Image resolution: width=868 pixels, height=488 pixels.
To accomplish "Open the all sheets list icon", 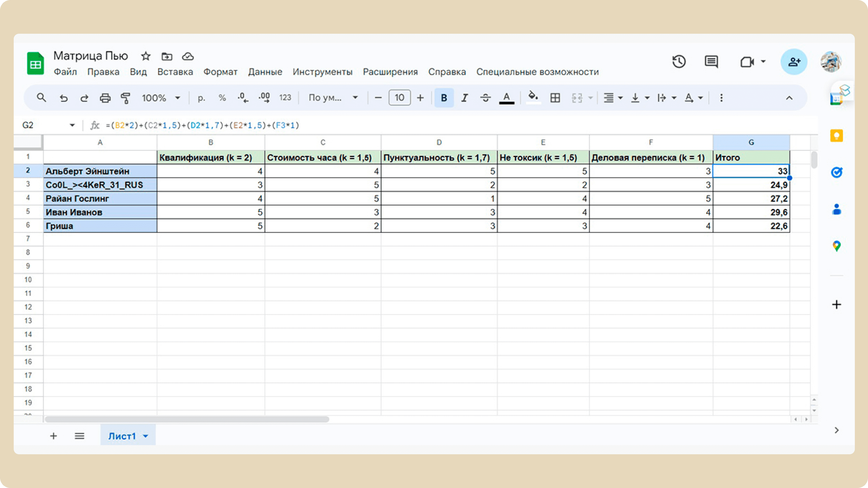I will point(79,436).
